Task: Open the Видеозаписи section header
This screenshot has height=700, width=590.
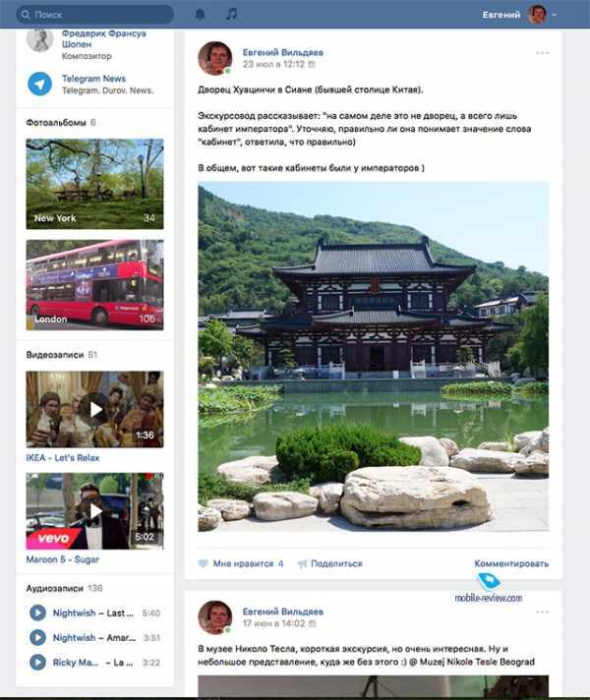Action: 55,355
